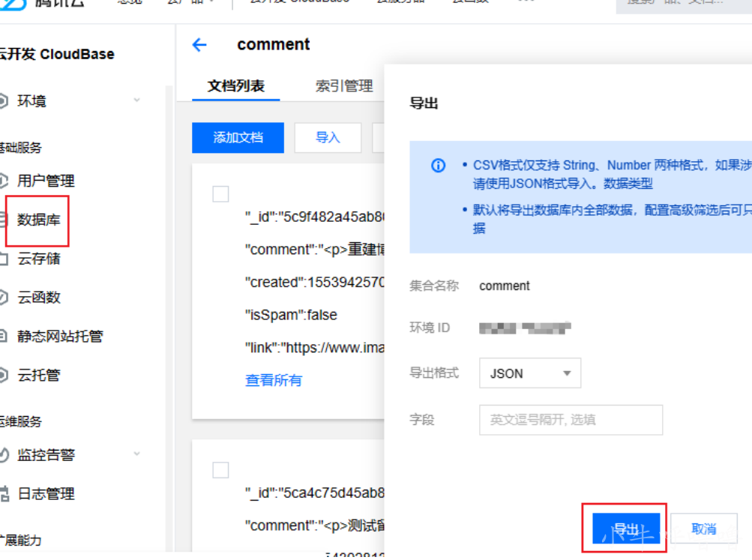752x560 pixels.
Task: Switch to the 索引管理 tab
Action: click(x=344, y=86)
